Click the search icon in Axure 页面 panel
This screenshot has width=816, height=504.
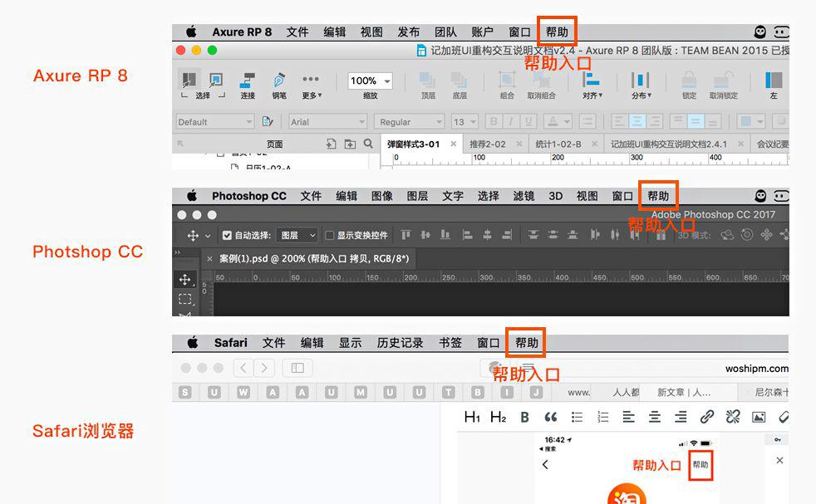(x=368, y=143)
